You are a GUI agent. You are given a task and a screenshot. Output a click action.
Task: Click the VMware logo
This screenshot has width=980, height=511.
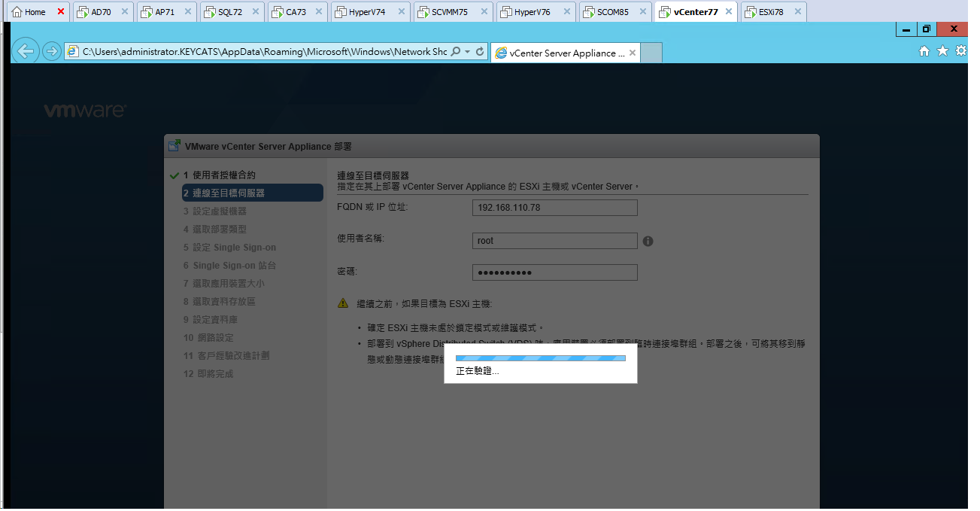[x=84, y=111]
